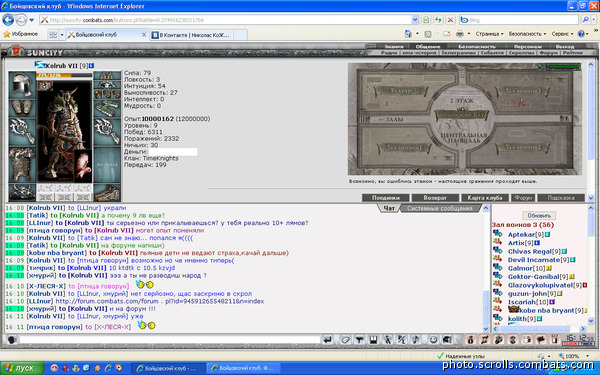Switch to Системные сообщения chat tab
The image size is (600, 375).
point(439,209)
